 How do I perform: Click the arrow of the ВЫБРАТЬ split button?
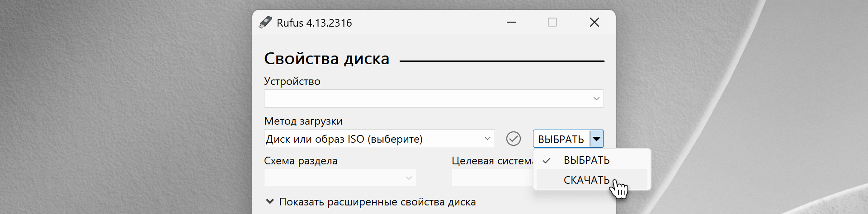[597, 139]
